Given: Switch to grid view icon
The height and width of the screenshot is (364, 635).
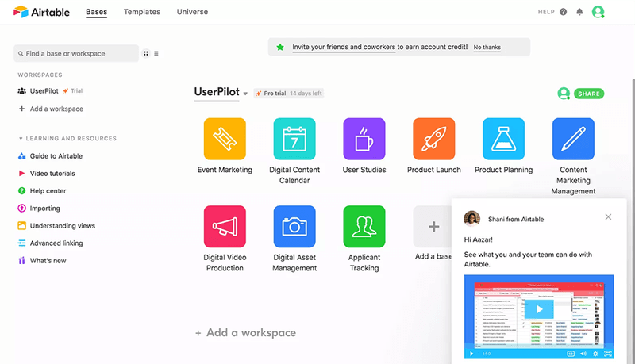Looking at the screenshot, I should (146, 53).
